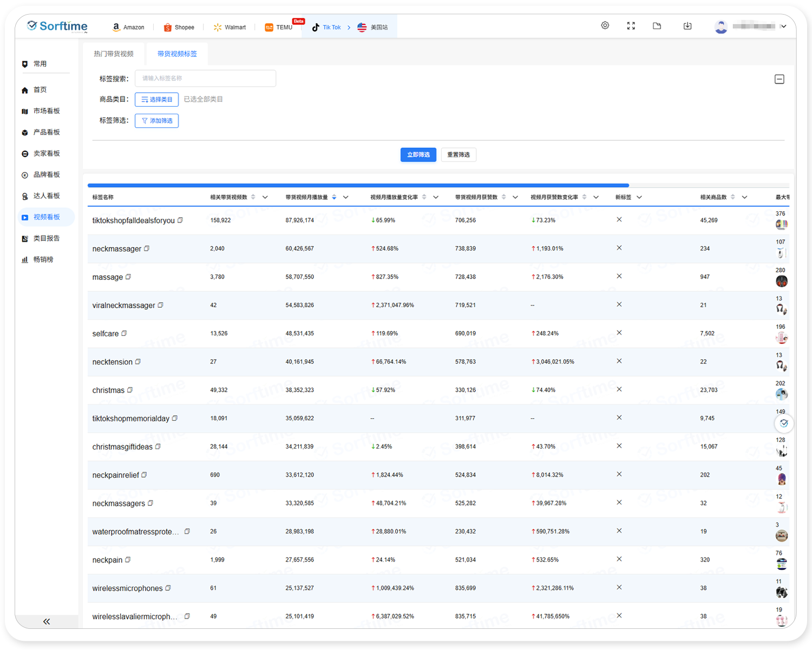Copy the selfcare tag name

124,334
